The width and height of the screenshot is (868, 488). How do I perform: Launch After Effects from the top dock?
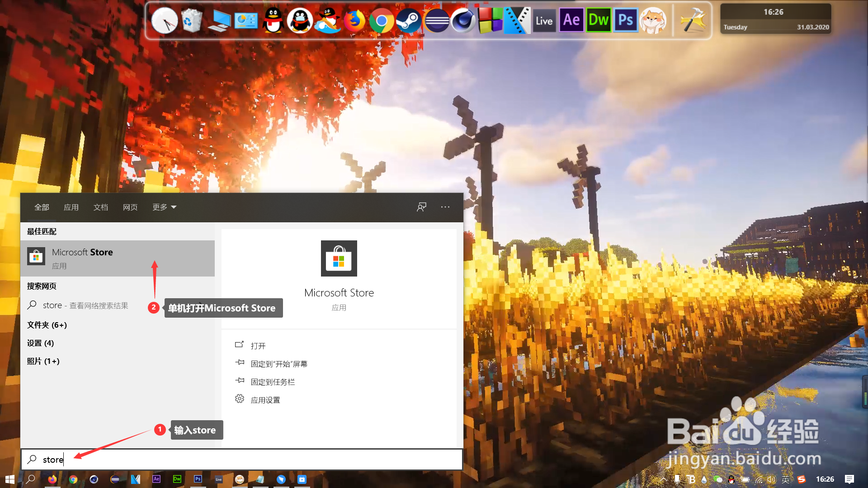571,21
